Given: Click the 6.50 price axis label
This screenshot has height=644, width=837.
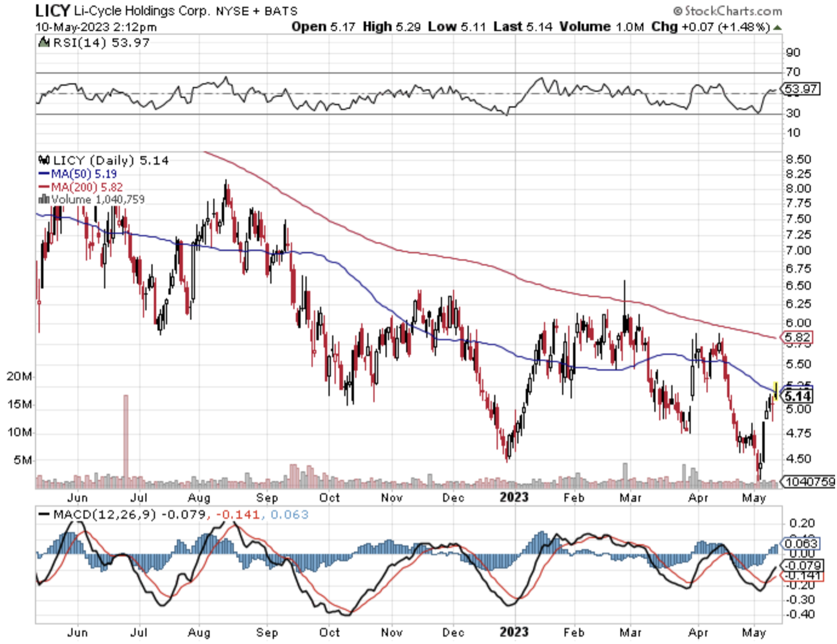Looking at the screenshot, I should click(x=798, y=286).
